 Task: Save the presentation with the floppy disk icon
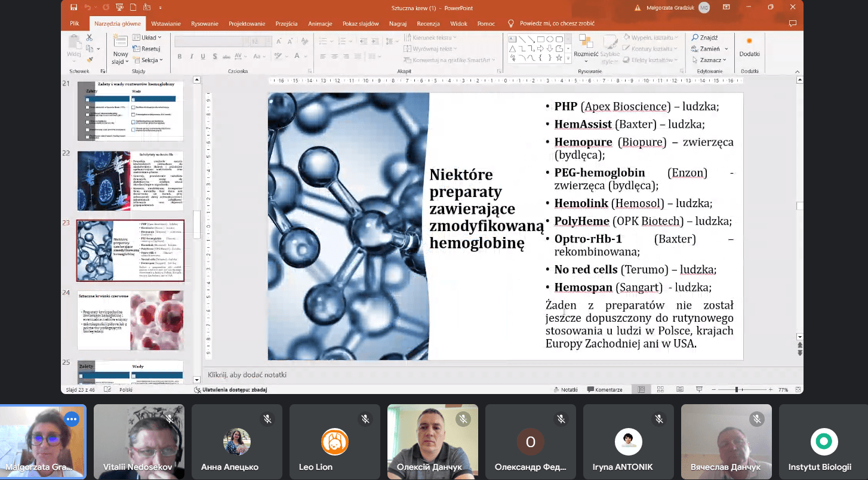pos(73,7)
